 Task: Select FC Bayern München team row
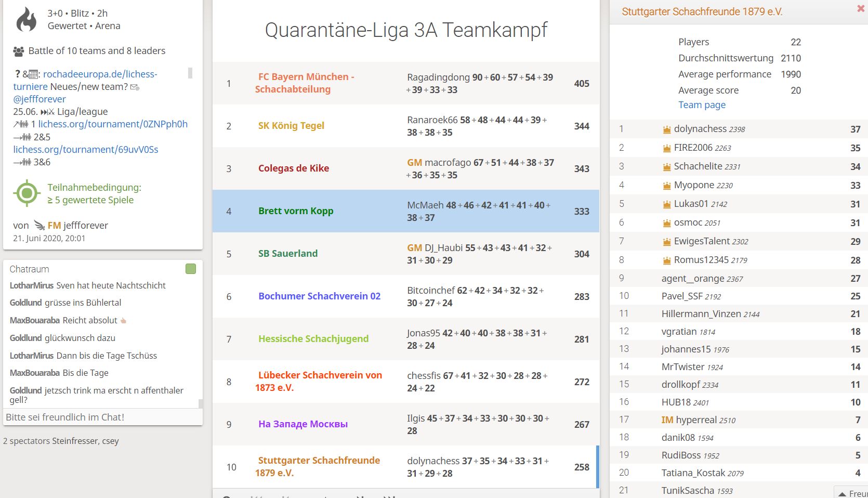(406, 83)
